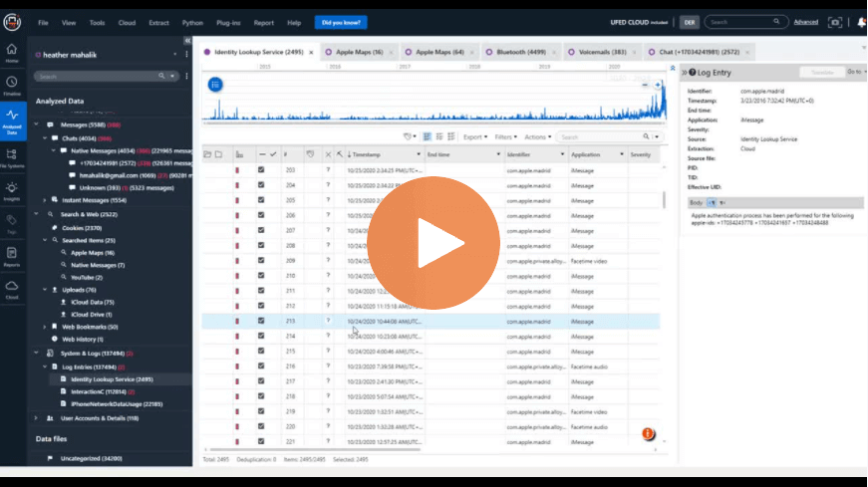Select the Analyzed Data sidebar icon
868x487 pixels.
12,121
